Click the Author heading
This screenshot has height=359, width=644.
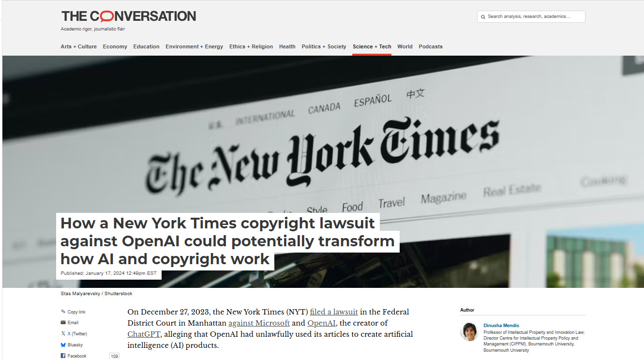click(x=467, y=310)
